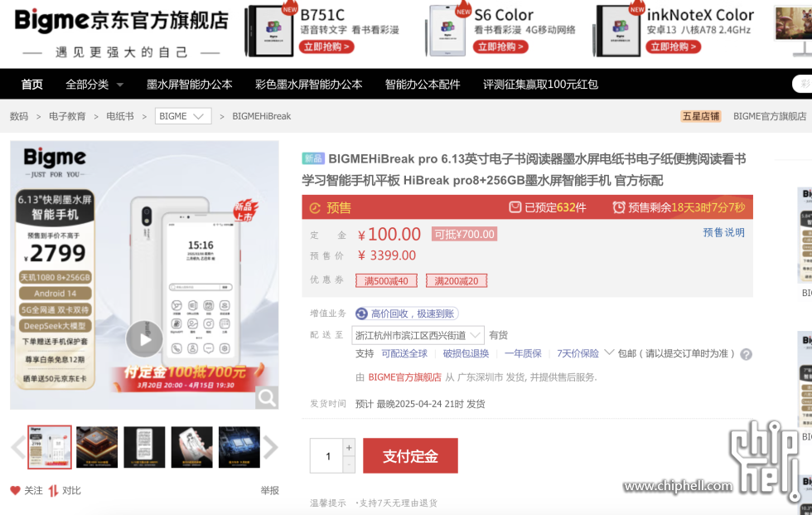Open 墨水屏智能办公本 category
This screenshot has width=812, height=515.
coord(190,85)
